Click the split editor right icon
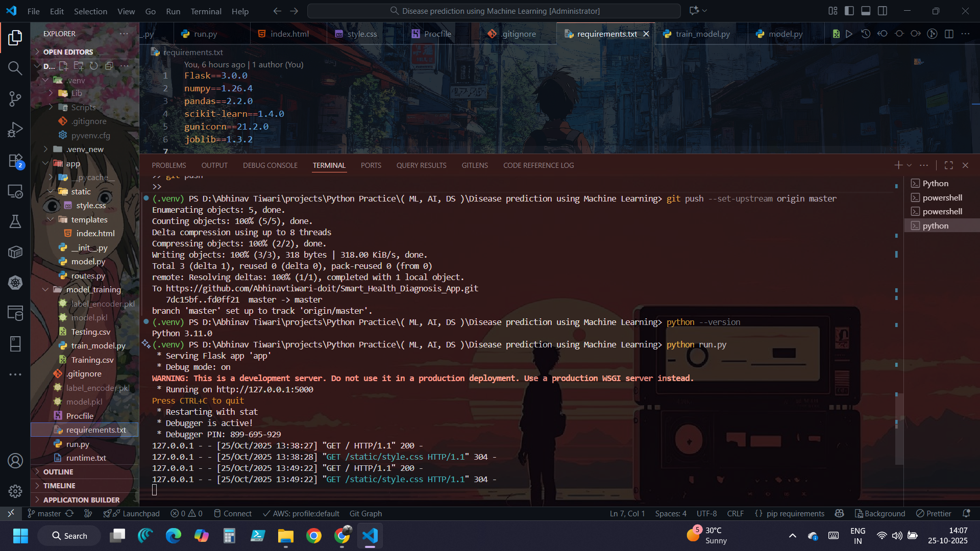This screenshot has width=980, height=551. pos(949,34)
